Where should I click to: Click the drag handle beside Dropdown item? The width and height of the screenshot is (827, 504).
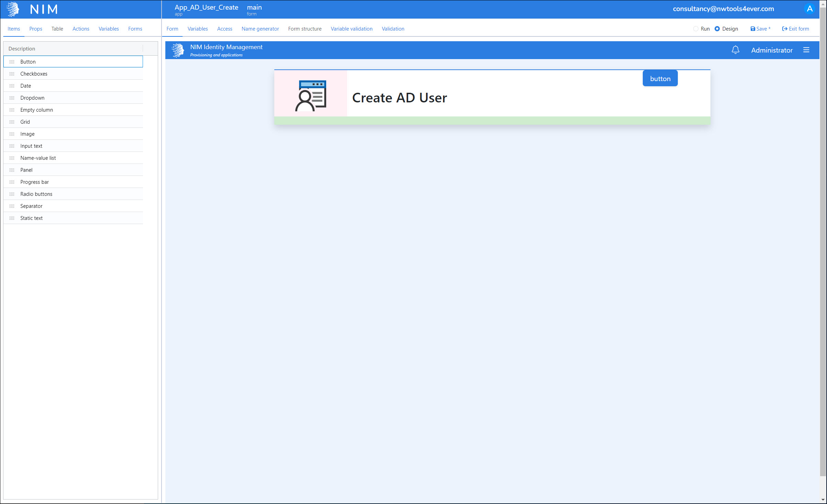click(12, 98)
